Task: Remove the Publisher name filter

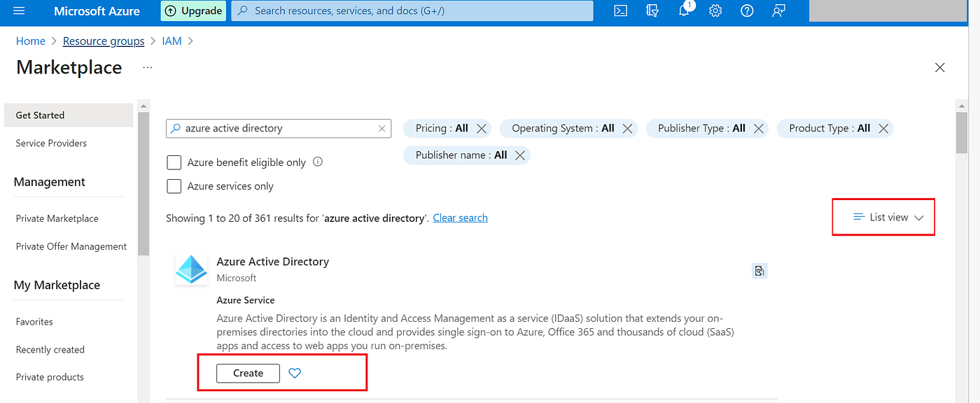Action: click(x=520, y=155)
